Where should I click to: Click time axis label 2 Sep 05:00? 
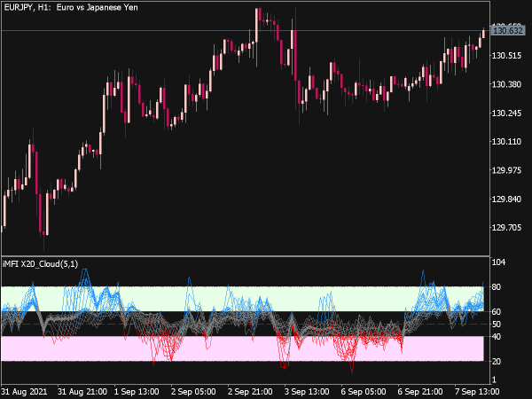(193, 392)
